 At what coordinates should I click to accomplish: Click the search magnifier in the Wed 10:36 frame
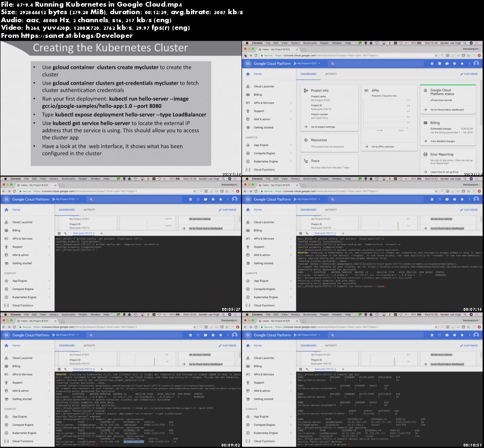[332, 63]
